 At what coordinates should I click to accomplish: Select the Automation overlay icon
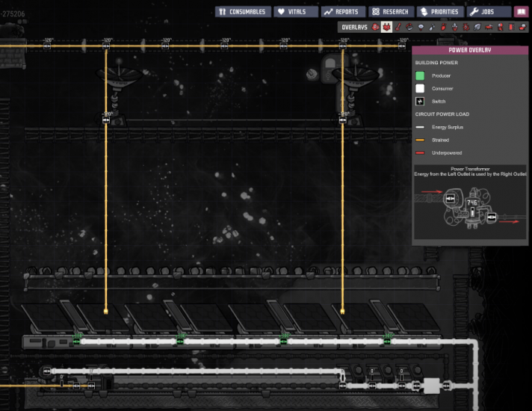point(511,27)
